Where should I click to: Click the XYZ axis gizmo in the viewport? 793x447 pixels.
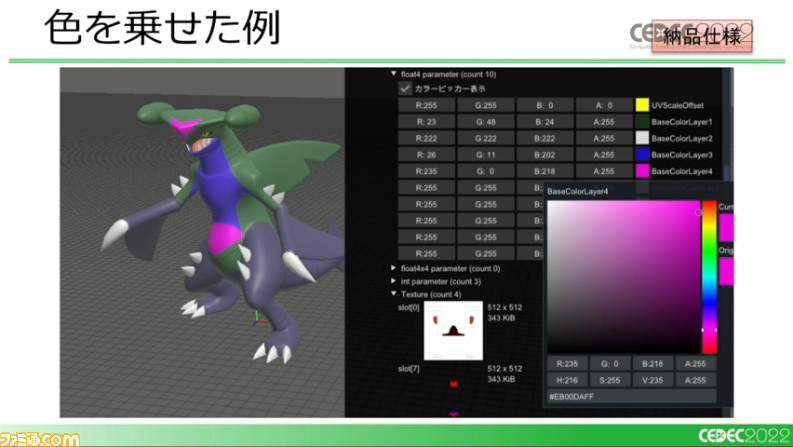[258, 319]
